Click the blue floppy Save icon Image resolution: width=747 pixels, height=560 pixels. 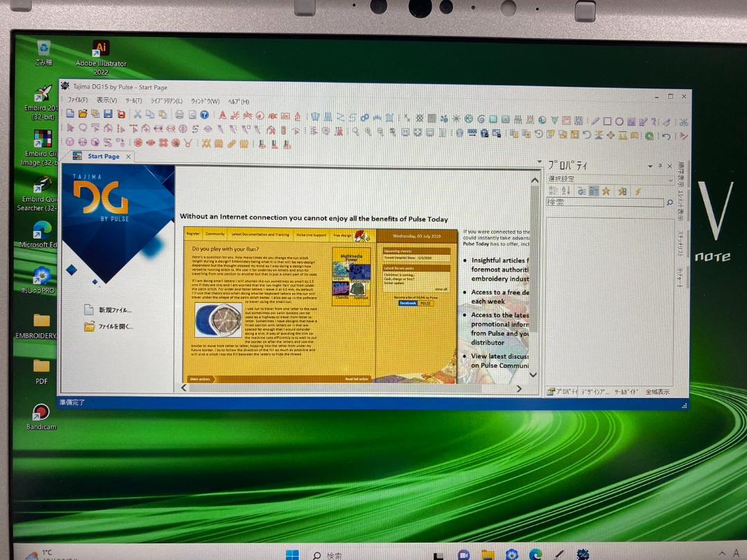point(108,114)
